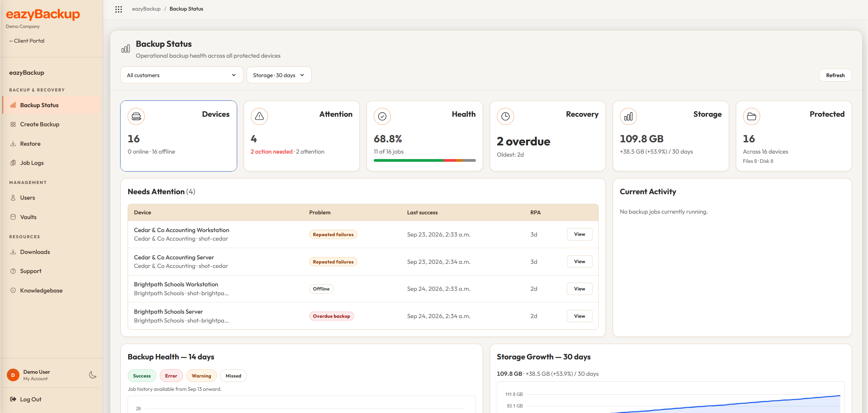868x413 pixels.
Task: Open Vaults from sidebar
Action: [51, 217]
